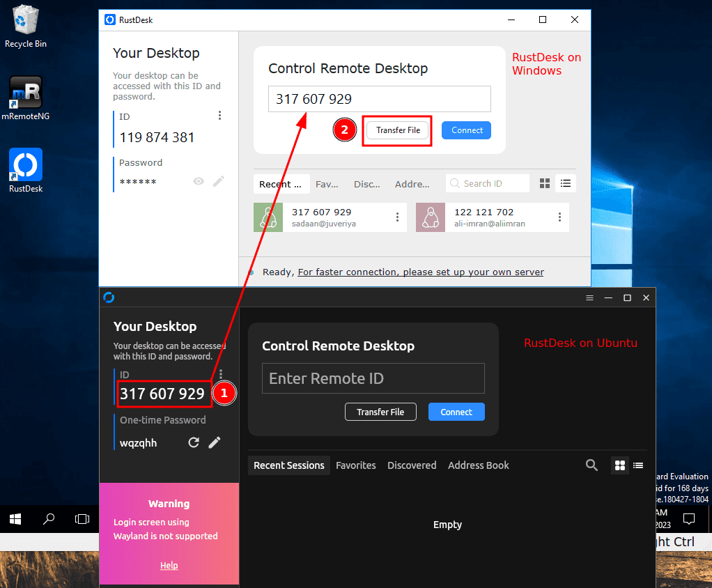Open the RustDesk desktop shortcut icon
The height and width of the screenshot is (588, 712).
[x=26, y=166]
